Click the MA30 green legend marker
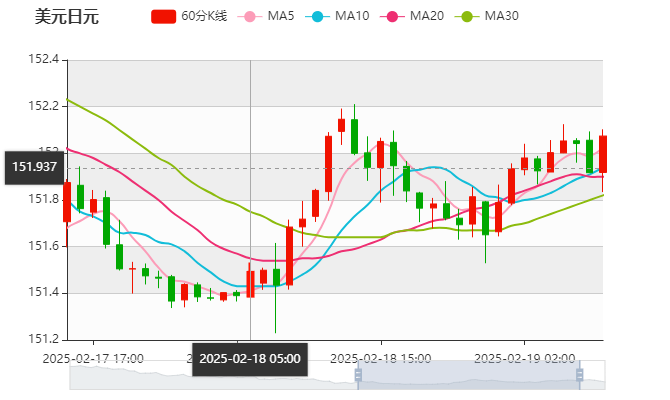670x400 pixels. 466,16
